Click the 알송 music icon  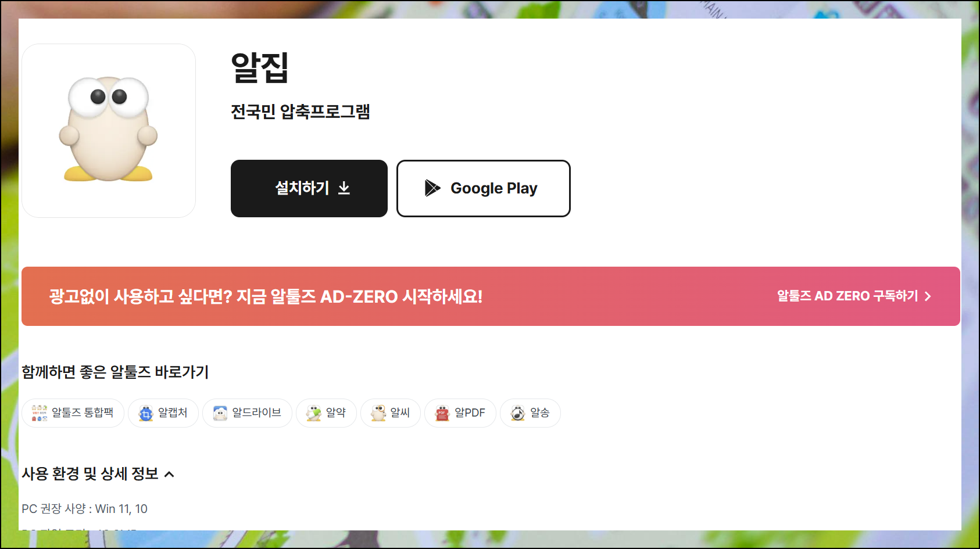(518, 413)
